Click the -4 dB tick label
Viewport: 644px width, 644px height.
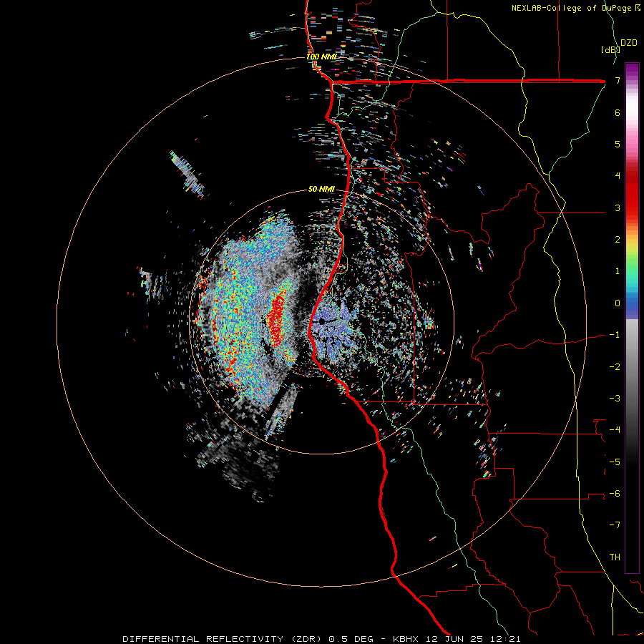point(615,430)
